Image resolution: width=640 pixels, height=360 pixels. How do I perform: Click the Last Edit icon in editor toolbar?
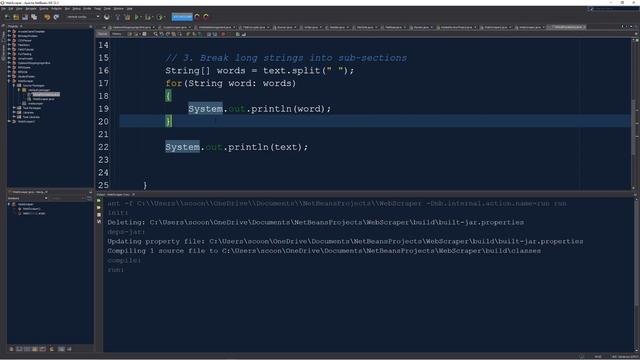(x=130, y=34)
